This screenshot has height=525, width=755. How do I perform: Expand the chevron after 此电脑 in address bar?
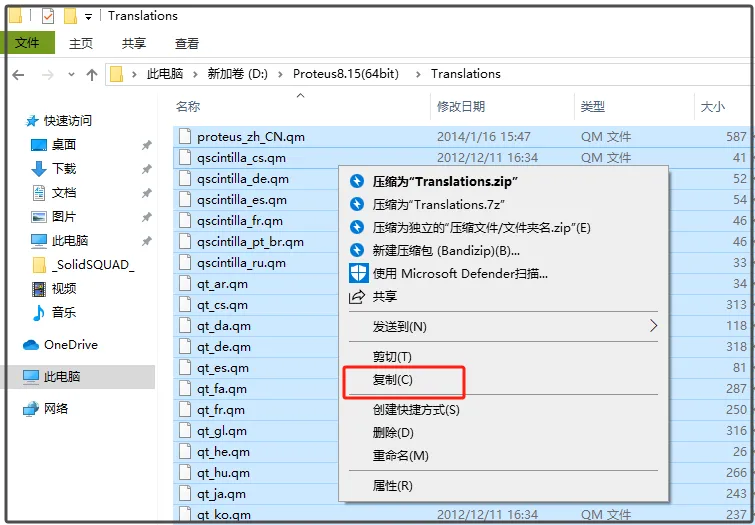click(x=195, y=74)
